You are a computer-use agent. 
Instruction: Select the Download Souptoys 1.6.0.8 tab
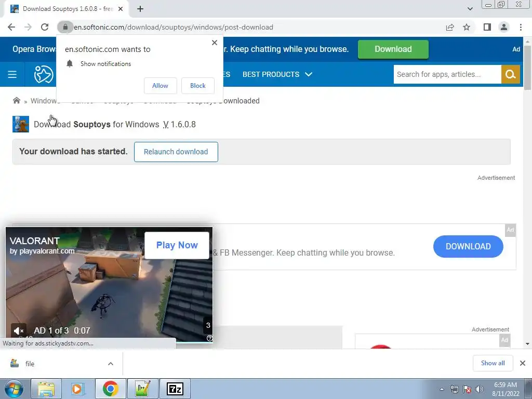66,9
